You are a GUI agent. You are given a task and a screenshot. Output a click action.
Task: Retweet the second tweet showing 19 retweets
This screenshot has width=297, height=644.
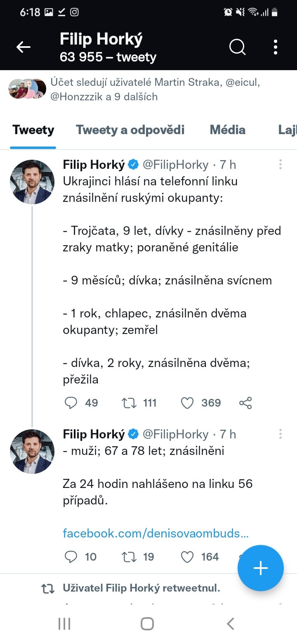click(x=129, y=557)
